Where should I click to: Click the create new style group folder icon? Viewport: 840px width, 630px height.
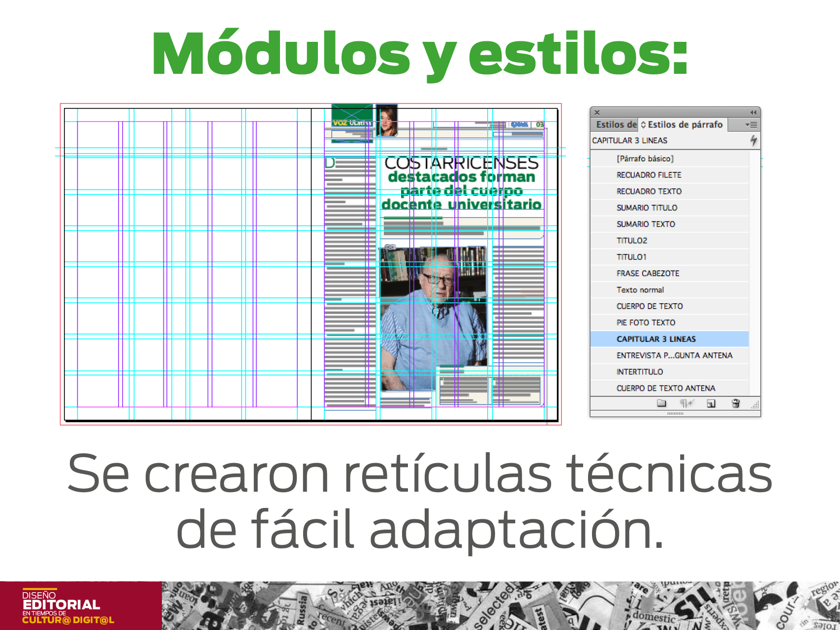pyautogui.click(x=661, y=404)
